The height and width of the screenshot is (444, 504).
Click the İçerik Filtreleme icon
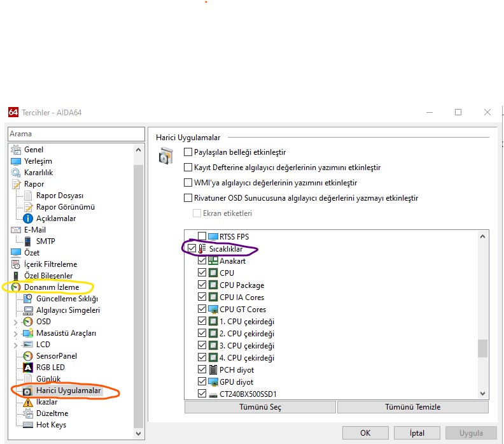(16, 264)
